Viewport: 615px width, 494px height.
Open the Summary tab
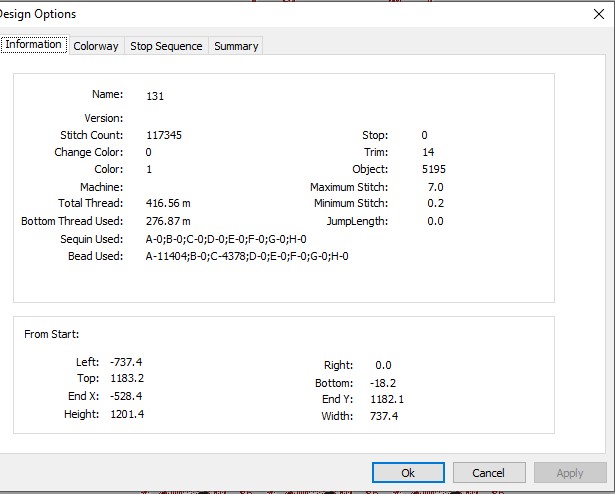[x=236, y=46]
